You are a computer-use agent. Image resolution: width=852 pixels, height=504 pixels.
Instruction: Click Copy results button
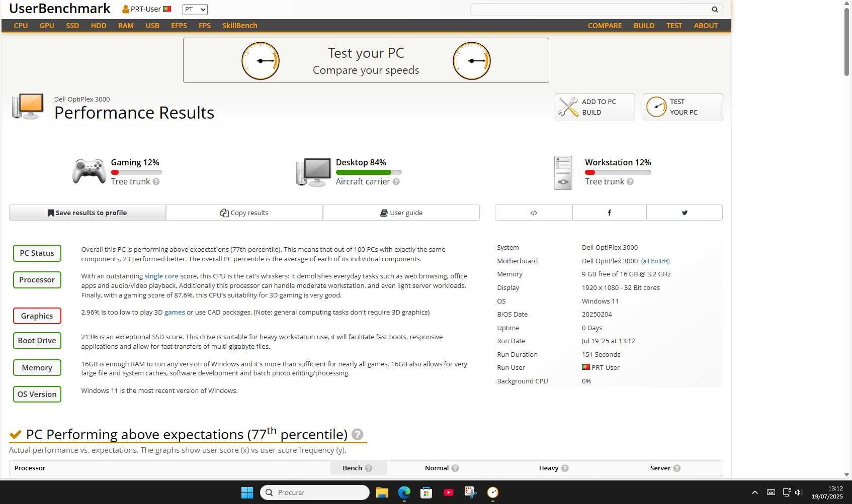coord(244,213)
